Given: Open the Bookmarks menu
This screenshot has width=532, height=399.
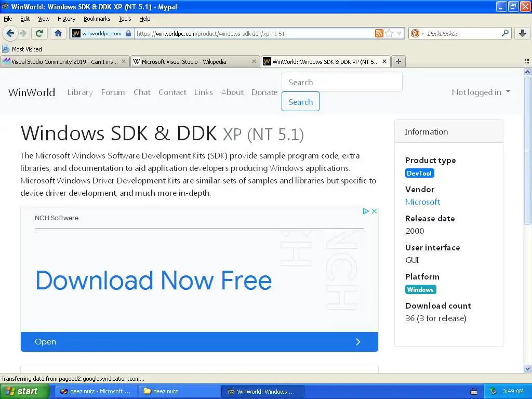Looking at the screenshot, I should 97,19.
